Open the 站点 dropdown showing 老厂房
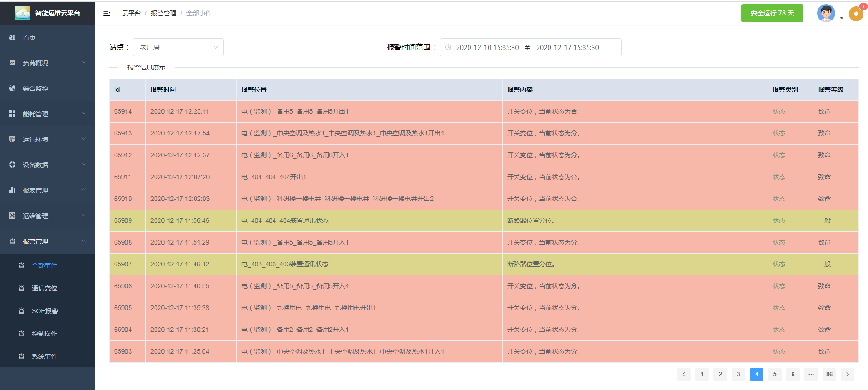Image resolution: width=868 pixels, height=390 pixels. tap(178, 47)
